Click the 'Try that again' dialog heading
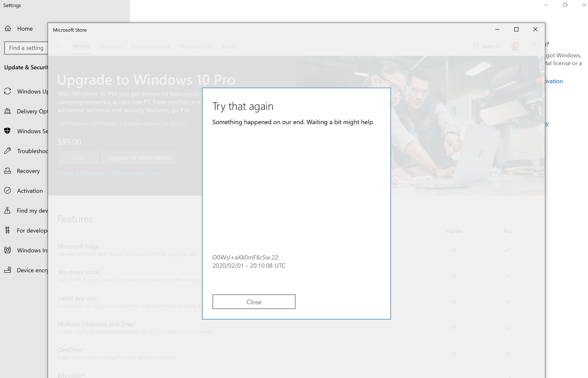Image resolution: width=588 pixels, height=378 pixels. [x=243, y=106]
